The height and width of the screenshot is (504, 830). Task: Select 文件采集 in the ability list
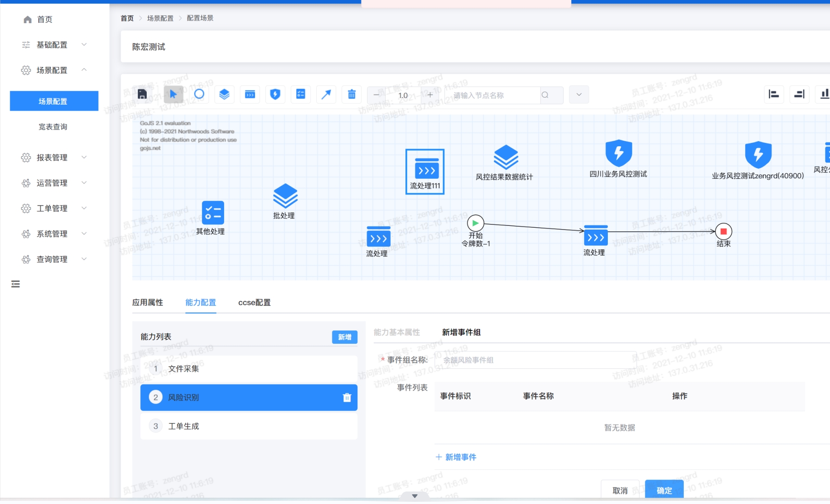(x=249, y=369)
